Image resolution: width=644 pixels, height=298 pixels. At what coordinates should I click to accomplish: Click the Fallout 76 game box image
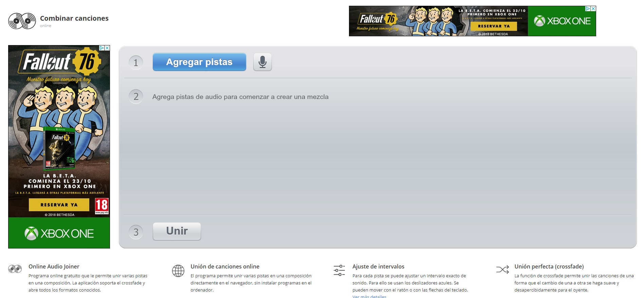point(60,148)
